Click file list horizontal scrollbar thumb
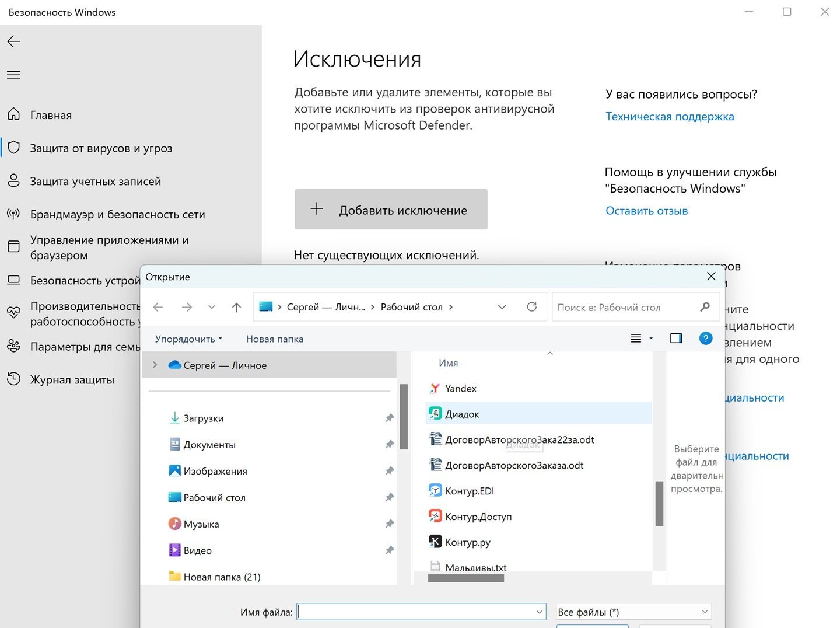This screenshot has width=840, height=628. [x=466, y=578]
